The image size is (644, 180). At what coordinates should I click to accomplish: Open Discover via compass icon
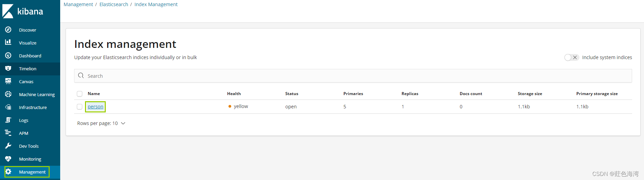pyautogui.click(x=8, y=30)
